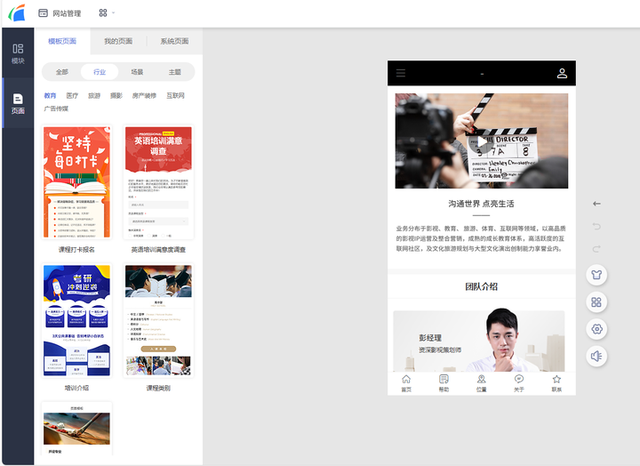Viewport: 640px width, 466px height.
Task: Click the back arrow on right toolbar
Action: click(597, 204)
